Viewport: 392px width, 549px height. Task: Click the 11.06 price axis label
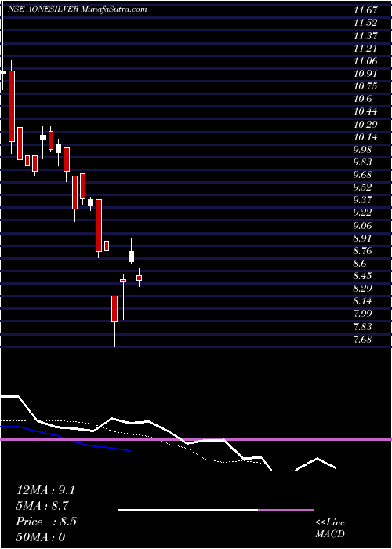[x=365, y=61]
